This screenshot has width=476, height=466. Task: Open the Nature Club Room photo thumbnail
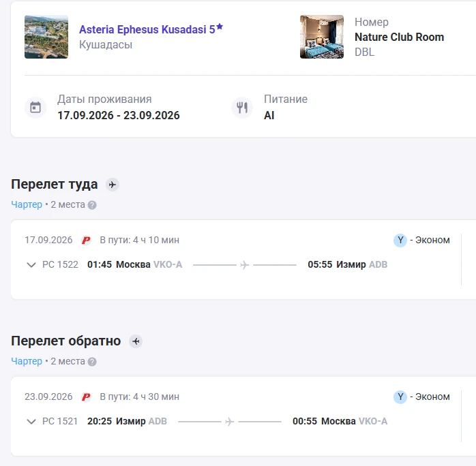322,37
